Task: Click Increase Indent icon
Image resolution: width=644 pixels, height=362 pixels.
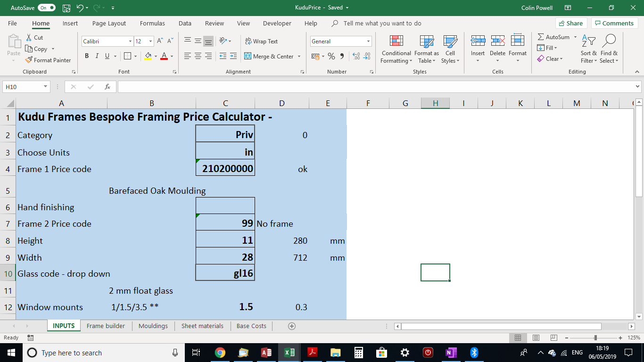Action: click(233, 56)
